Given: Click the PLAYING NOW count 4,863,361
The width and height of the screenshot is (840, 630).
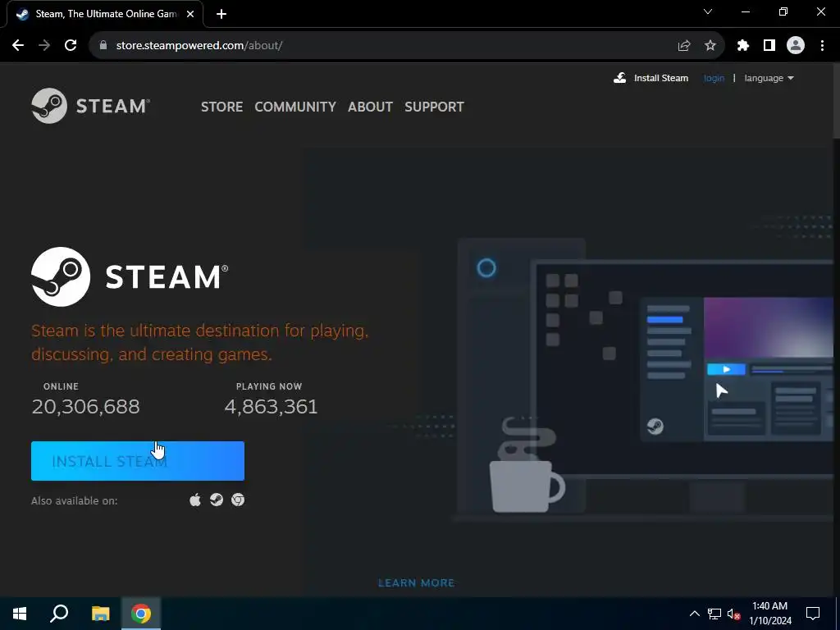Looking at the screenshot, I should (x=271, y=407).
